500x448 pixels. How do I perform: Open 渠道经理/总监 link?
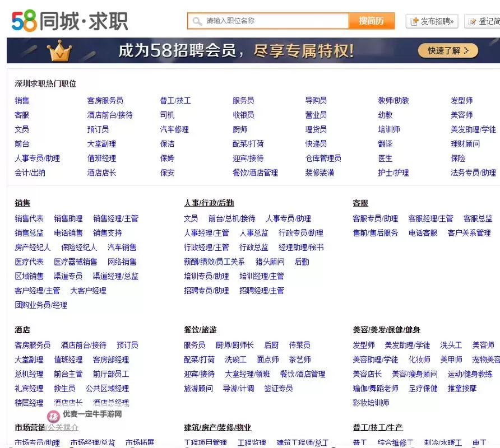[115, 276]
